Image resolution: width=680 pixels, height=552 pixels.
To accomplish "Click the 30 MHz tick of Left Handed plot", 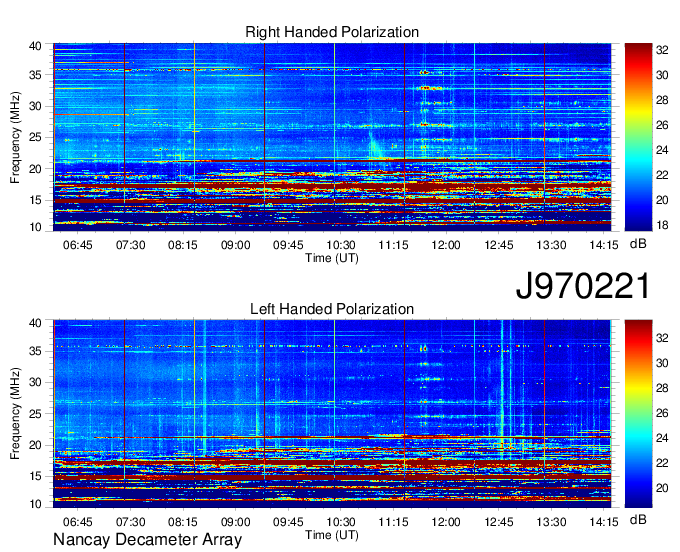I will pyautogui.click(x=35, y=382).
